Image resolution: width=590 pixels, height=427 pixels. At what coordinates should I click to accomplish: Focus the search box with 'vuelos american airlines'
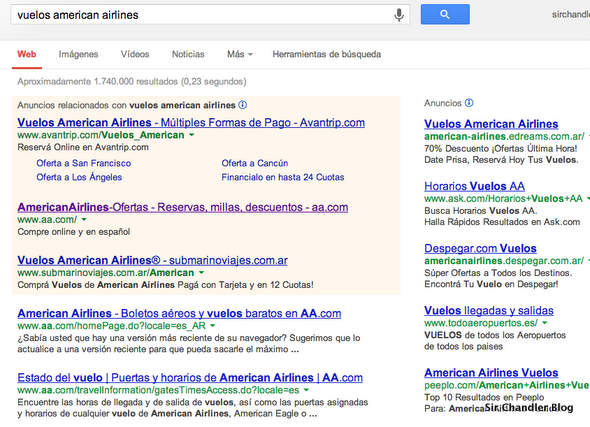[x=210, y=15]
